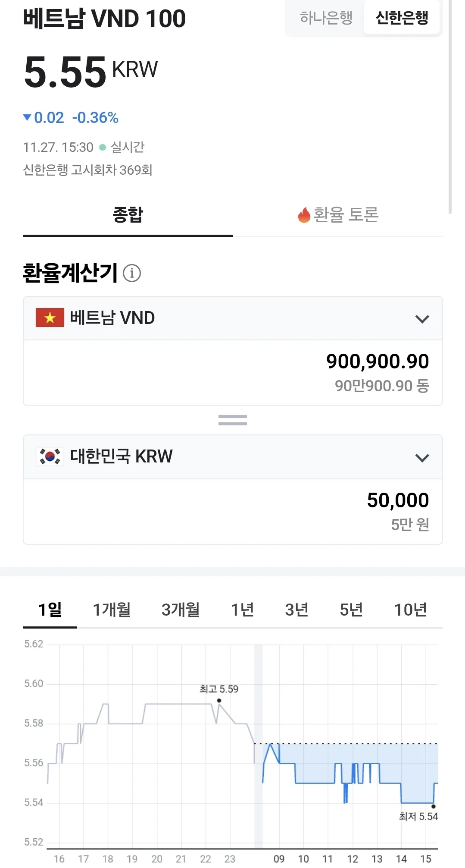465x868 pixels.
Task: Switch bank to 하나은행
Action: tap(326, 18)
